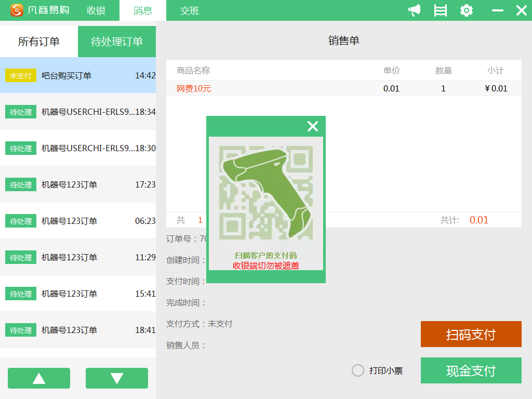The width and height of the screenshot is (532, 399).
Task: Click the 未支付 yellow status badge
Action: point(21,76)
